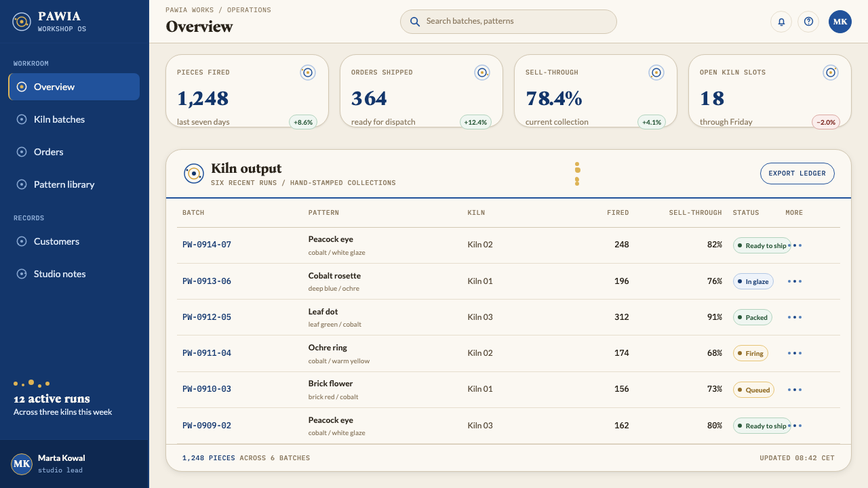Click the notifications bell icon

click(781, 22)
